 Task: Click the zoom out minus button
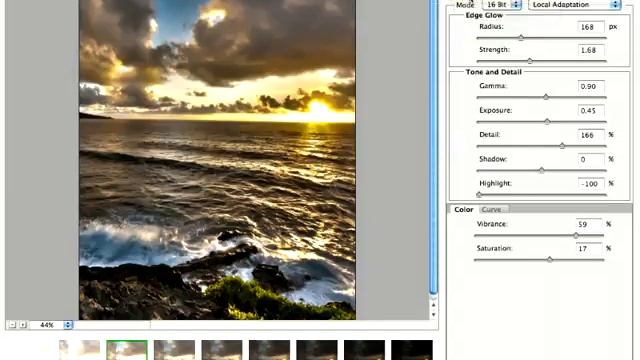[12, 325]
